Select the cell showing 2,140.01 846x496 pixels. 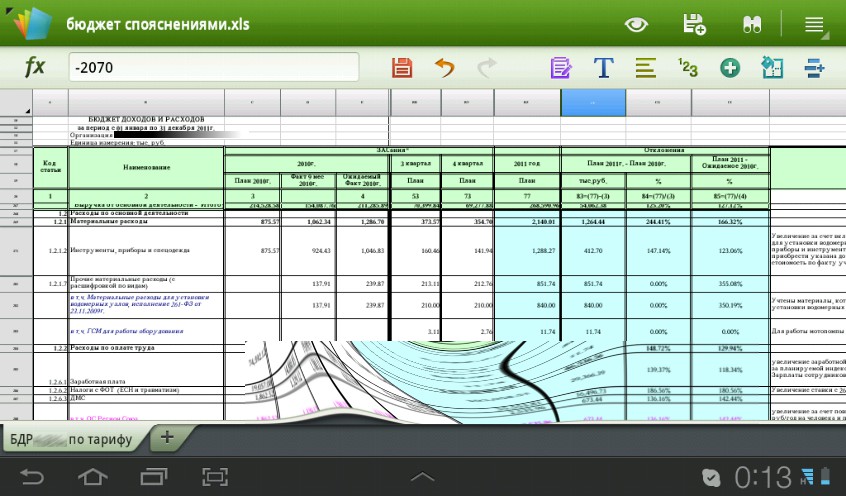pyautogui.click(x=527, y=222)
